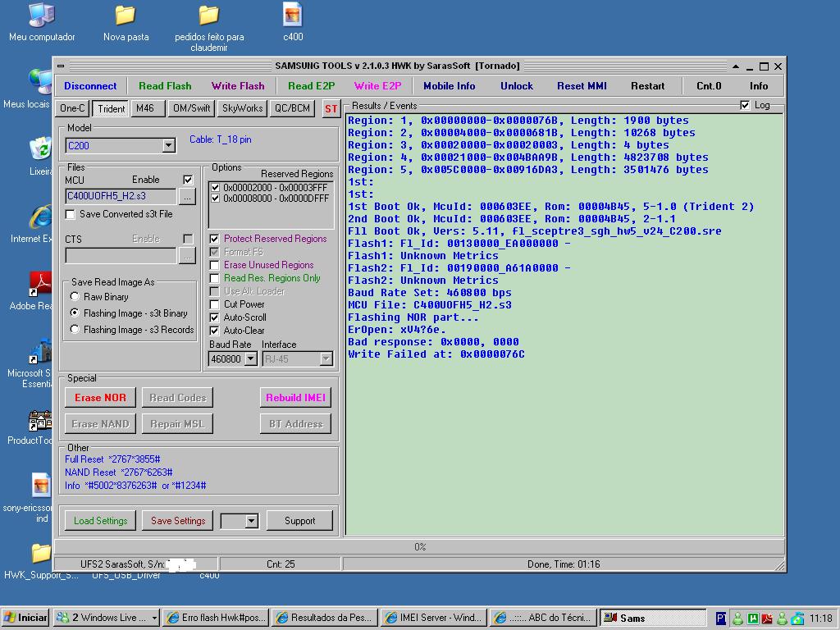Screen dimensions: 840x630
Task: Open HWK_Support folder icon
Action: pos(41,561)
